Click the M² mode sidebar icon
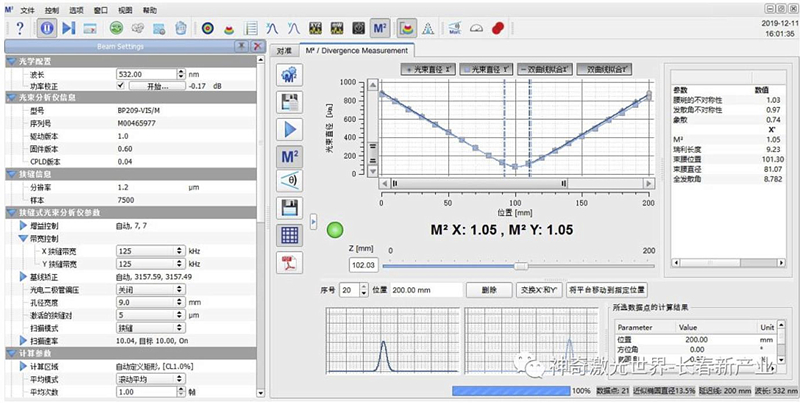 pyautogui.click(x=289, y=155)
